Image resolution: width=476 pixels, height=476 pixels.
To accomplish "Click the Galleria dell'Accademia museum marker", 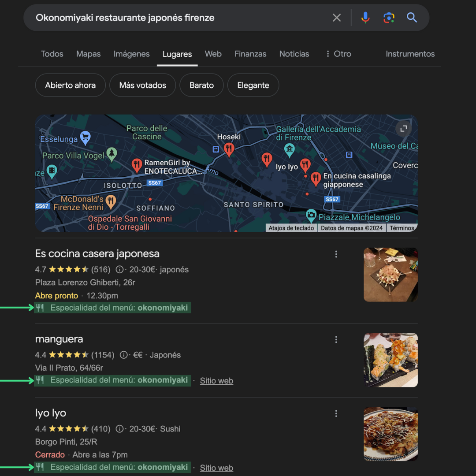I will (289, 150).
